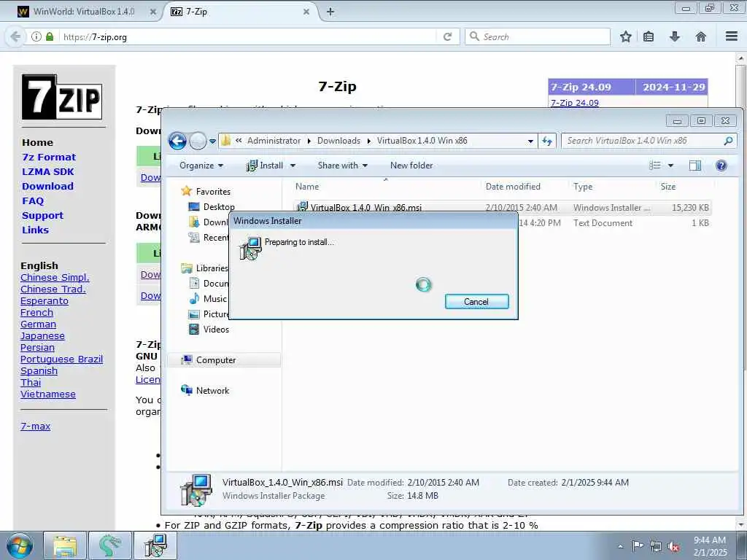Click New folder in Explorer toolbar
Screen dimensions: 747x560
point(411,166)
